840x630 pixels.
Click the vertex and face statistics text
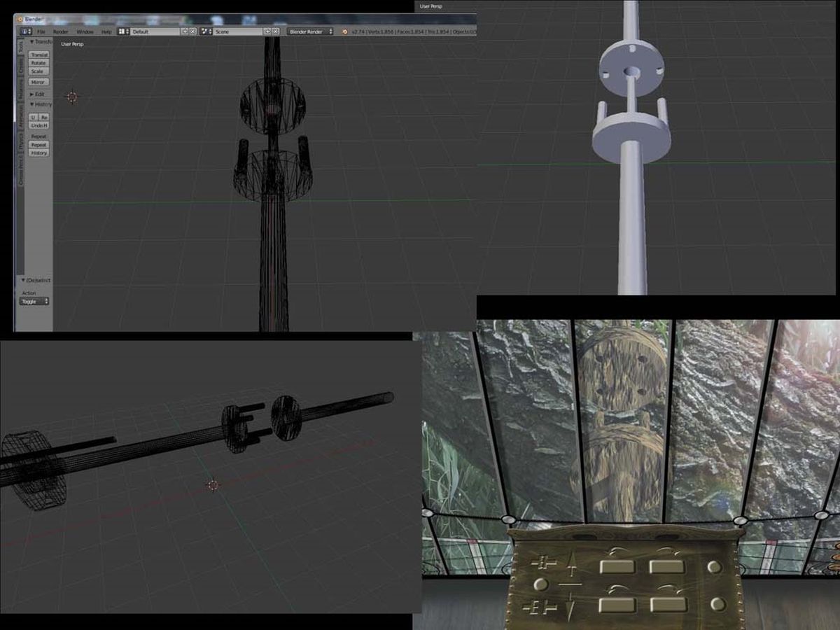413,31
